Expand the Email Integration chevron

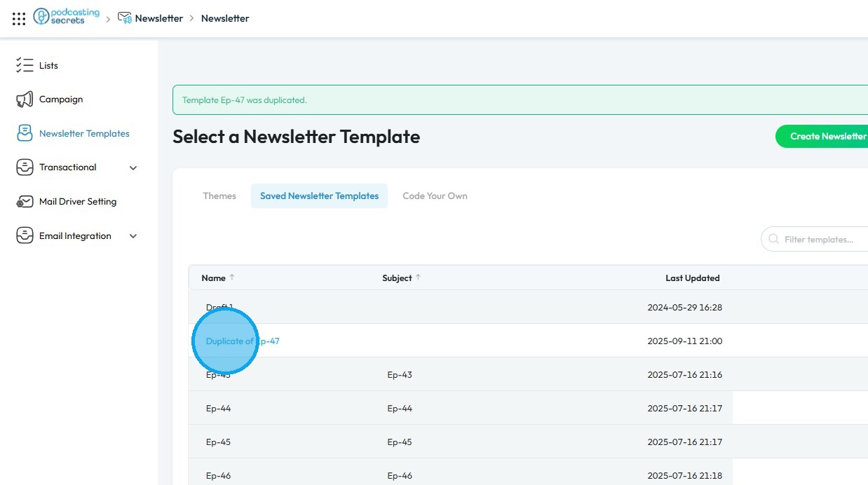[133, 236]
